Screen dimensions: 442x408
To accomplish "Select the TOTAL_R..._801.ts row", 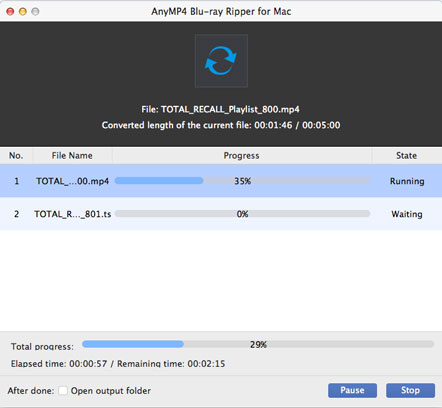I will [x=221, y=214].
